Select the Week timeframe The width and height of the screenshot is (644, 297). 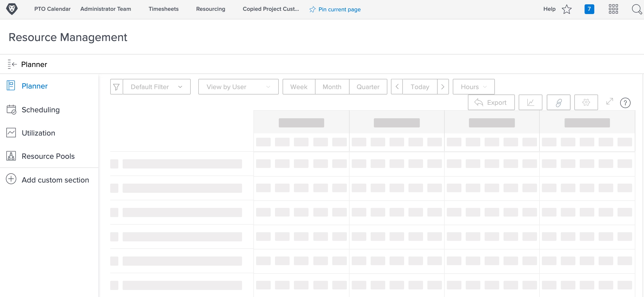[x=299, y=87]
